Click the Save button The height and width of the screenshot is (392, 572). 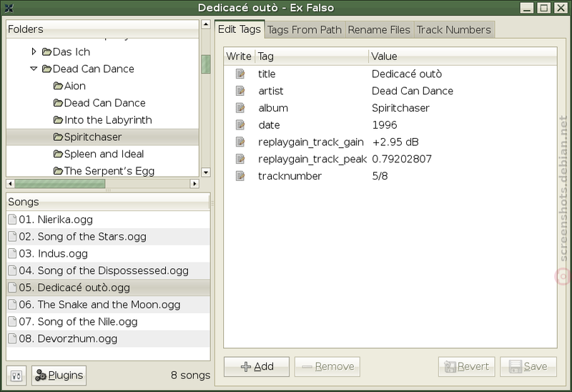(528, 366)
